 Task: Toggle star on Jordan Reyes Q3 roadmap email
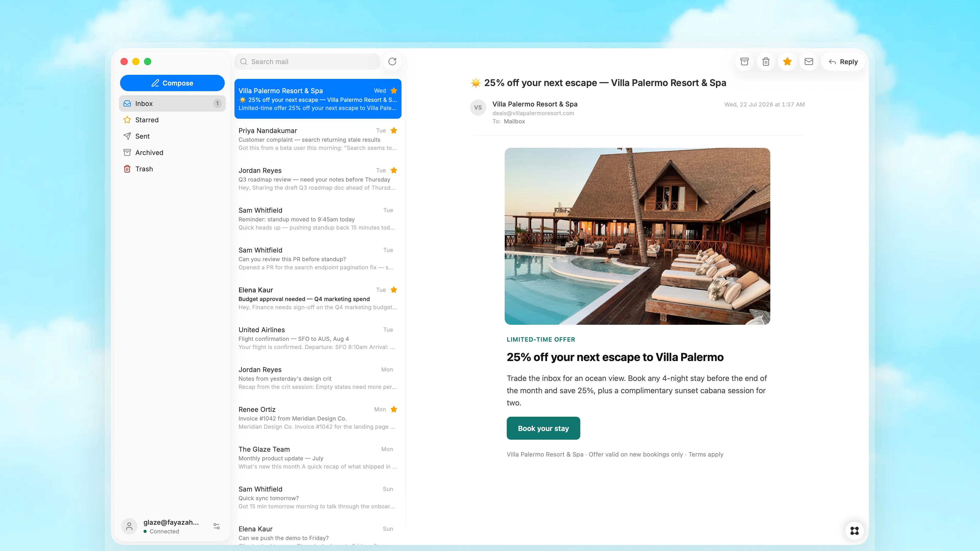pyautogui.click(x=394, y=170)
